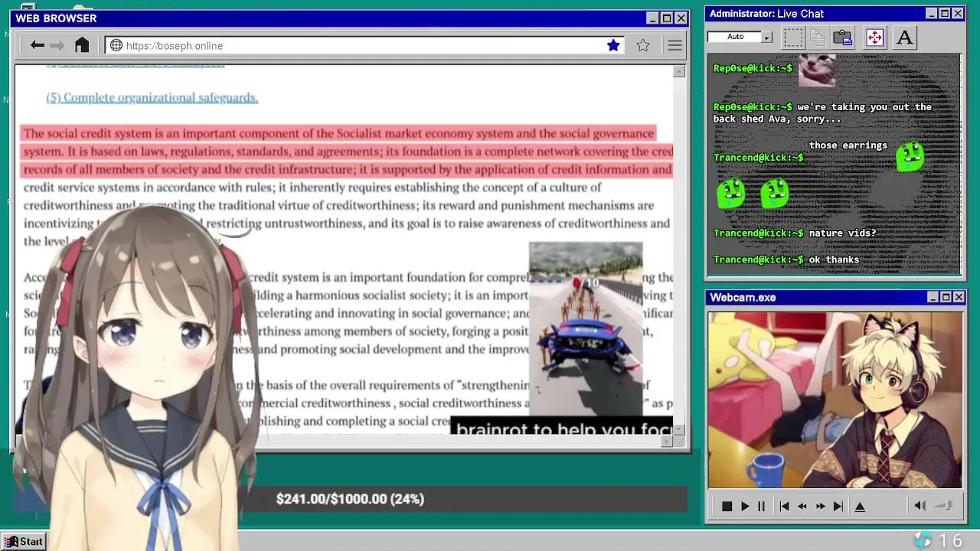Image resolution: width=980 pixels, height=551 pixels.
Task: Click the outlined favorites star icon
Action: [643, 46]
